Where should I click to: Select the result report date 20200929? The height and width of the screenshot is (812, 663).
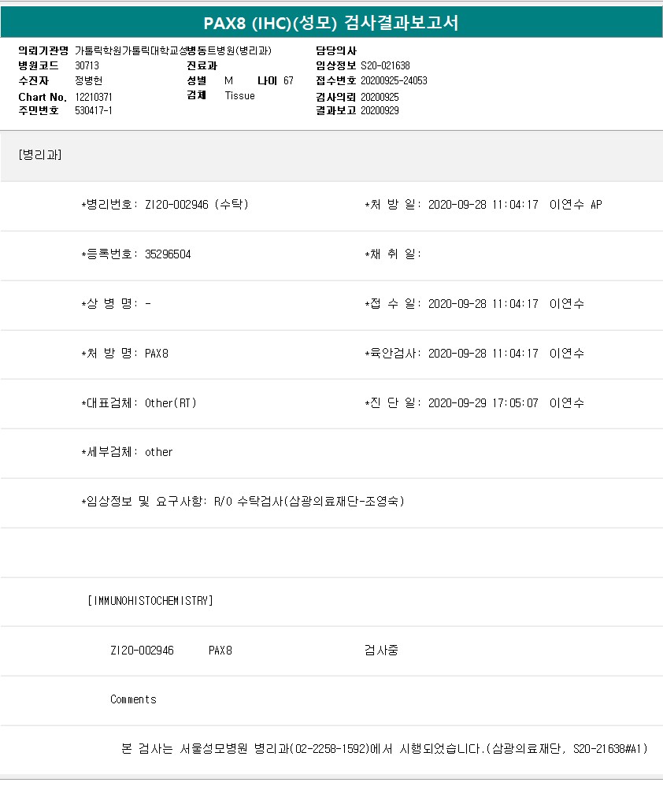point(380,110)
